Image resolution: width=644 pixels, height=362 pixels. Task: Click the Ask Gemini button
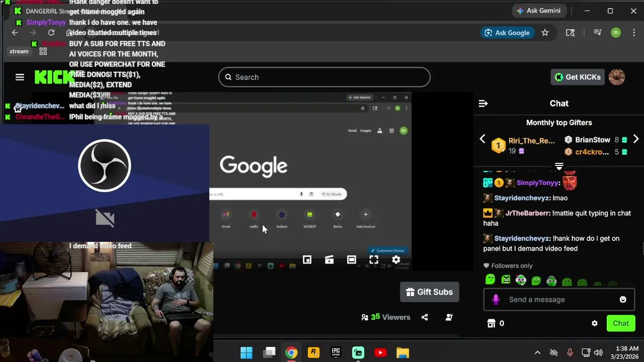point(540,11)
